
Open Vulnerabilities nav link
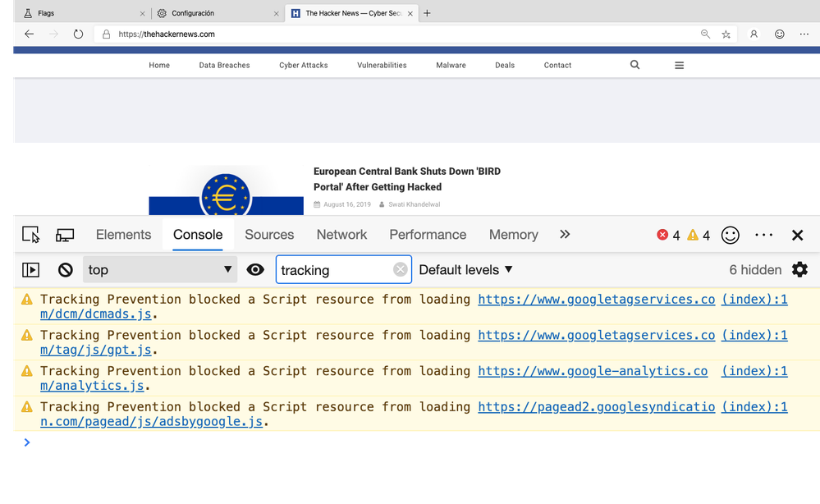pos(382,66)
